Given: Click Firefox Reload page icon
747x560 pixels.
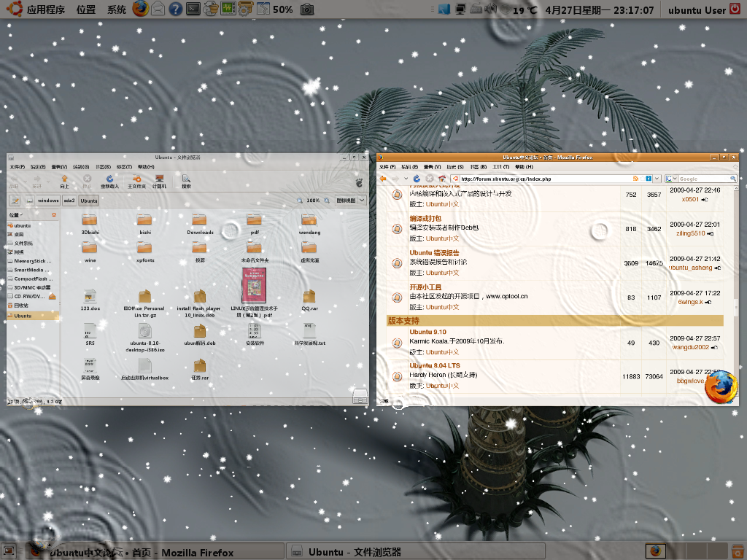Looking at the screenshot, I should (x=417, y=179).
